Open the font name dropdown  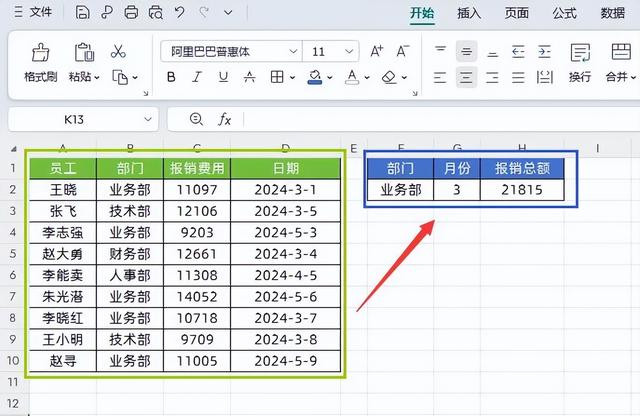(x=293, y=51)
